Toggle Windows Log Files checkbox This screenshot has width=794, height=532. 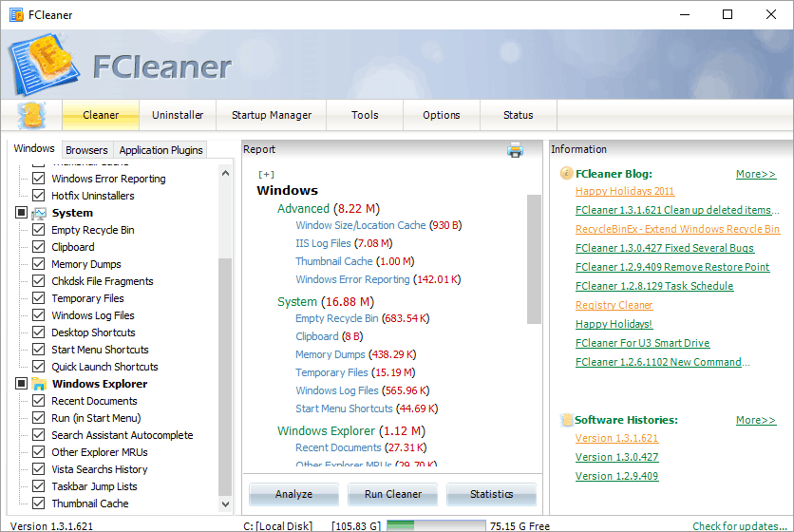pyautogui.click(x=39, y=315)
